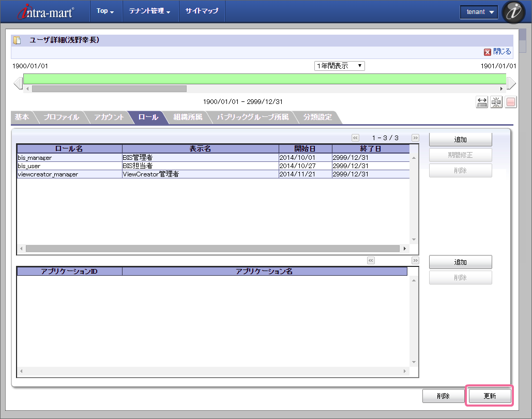Select the bis_manager role row
Screen dimensions: 532x419
[69, 158]
